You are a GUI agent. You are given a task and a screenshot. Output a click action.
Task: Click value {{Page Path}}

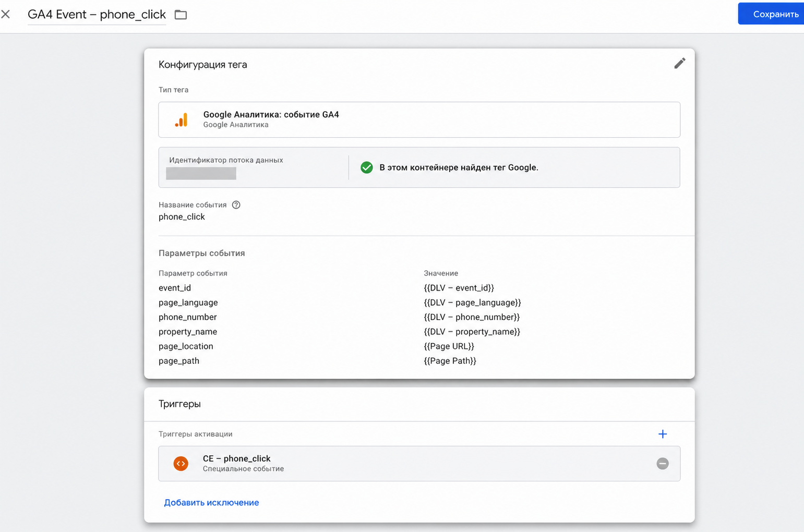click(x=450, y=360)
